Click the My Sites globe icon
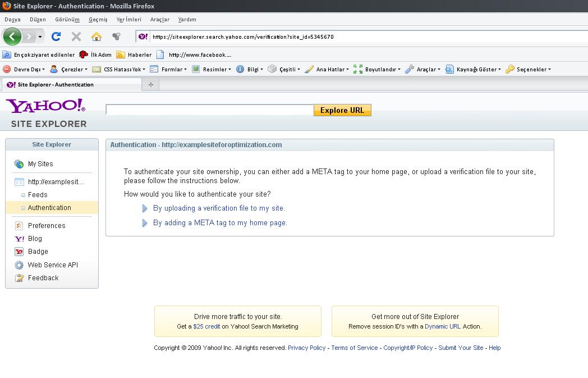Image resolution: width=588 pixels, height=378 pixels. [x=19, y=163]
